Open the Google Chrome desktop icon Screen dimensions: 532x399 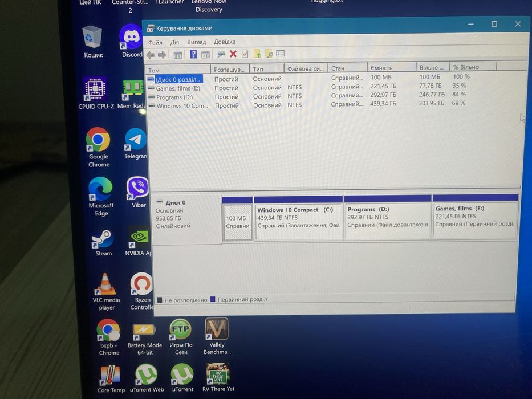[x=99, y=148]
